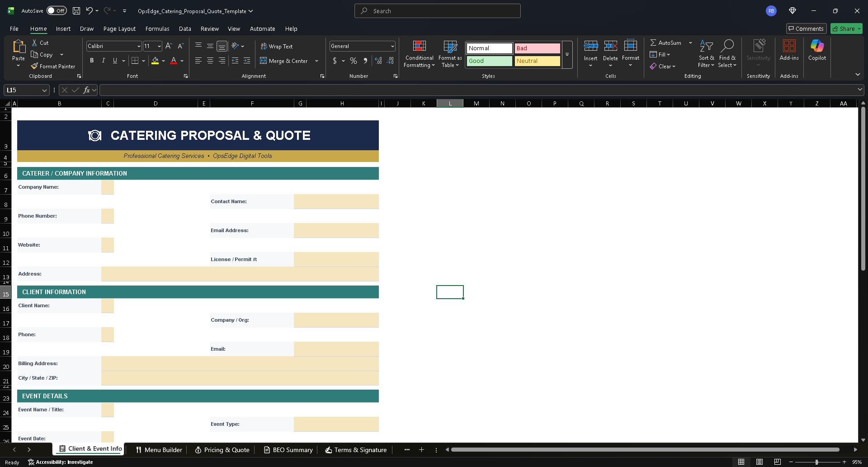Open Conditional Formatting menu
Viewport: 868px width, 467px height.
point(419,54)
